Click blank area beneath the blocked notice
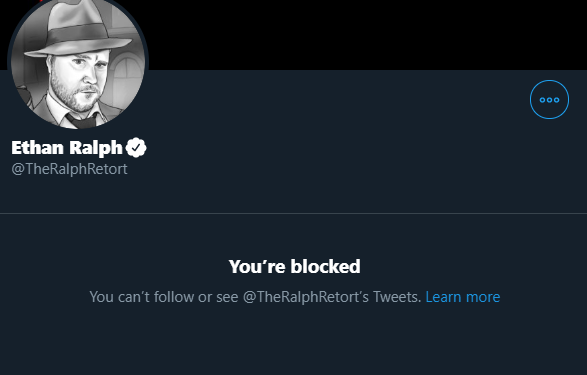The width and height of the screenshot is (587, 375). click(294, 342)
